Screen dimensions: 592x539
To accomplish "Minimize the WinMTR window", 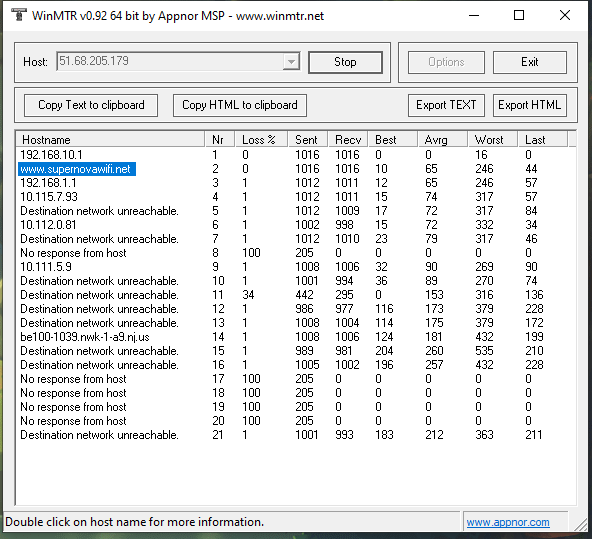I will [474, 15].
